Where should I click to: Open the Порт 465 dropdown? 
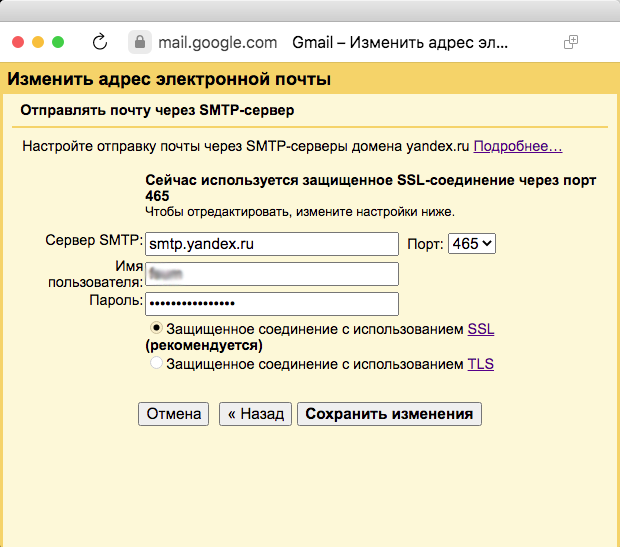(472, 244)
